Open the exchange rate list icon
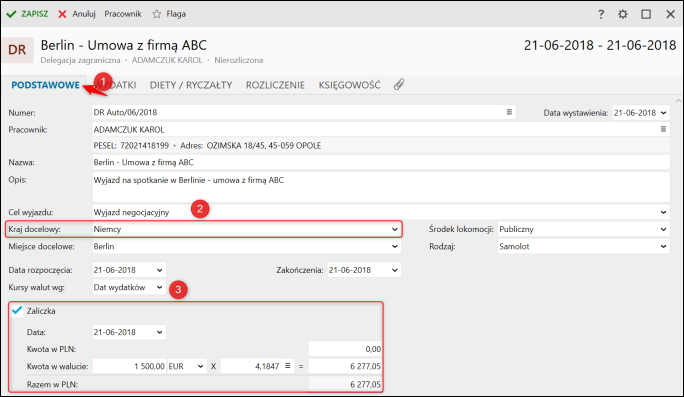 [x=287, y=366]
